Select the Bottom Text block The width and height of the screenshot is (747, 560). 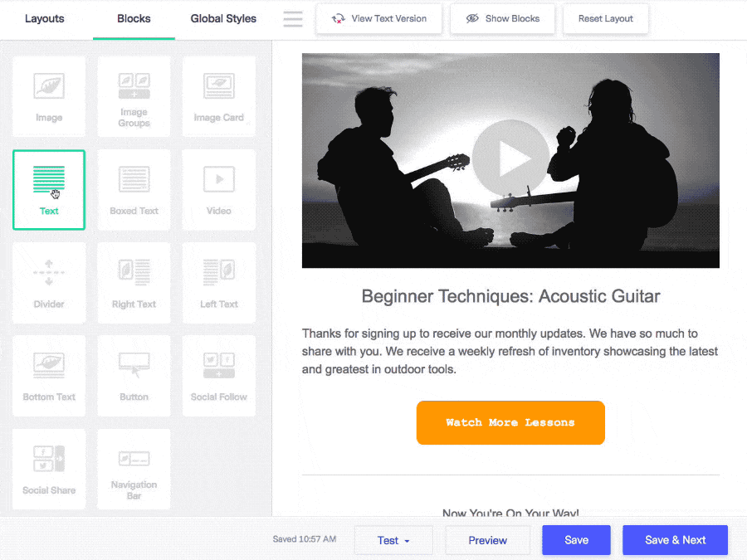click(x=49, y=376)
